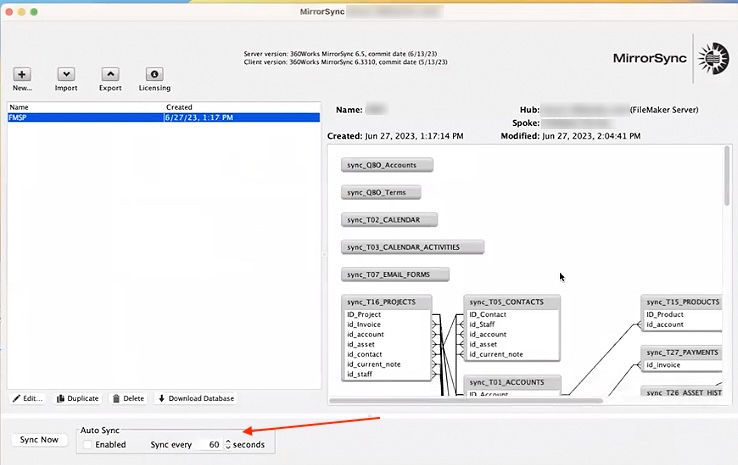Enable the Auto Sync checkbox
Screen dimensions: 738x465
click(87, 444)
